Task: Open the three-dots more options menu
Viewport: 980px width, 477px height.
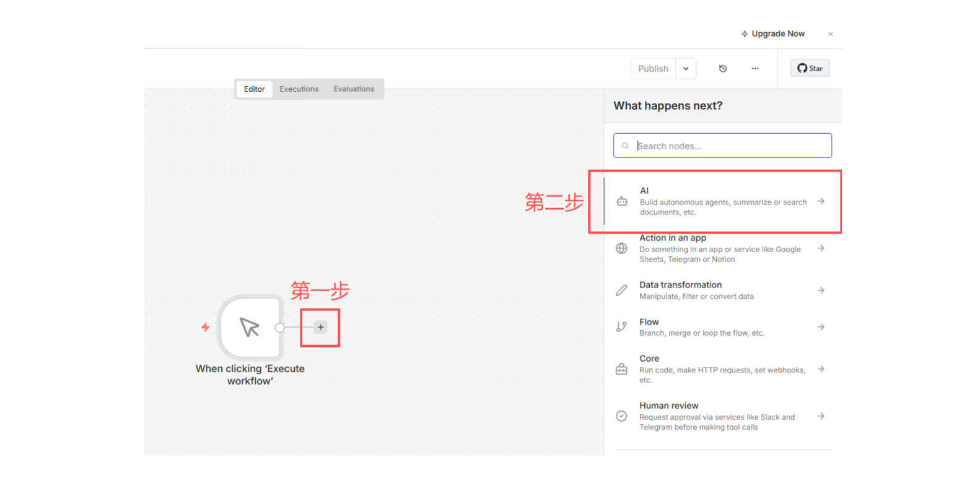Action: 755,69
